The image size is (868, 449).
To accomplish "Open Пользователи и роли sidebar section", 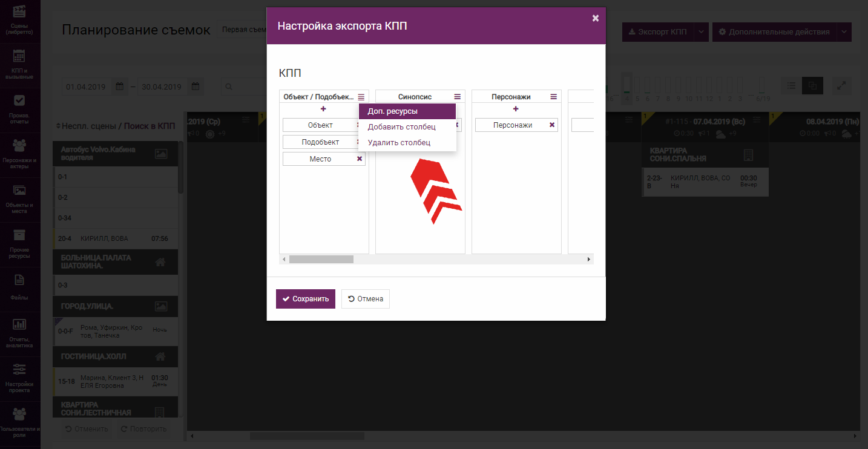I will click(x=19, y=422).
